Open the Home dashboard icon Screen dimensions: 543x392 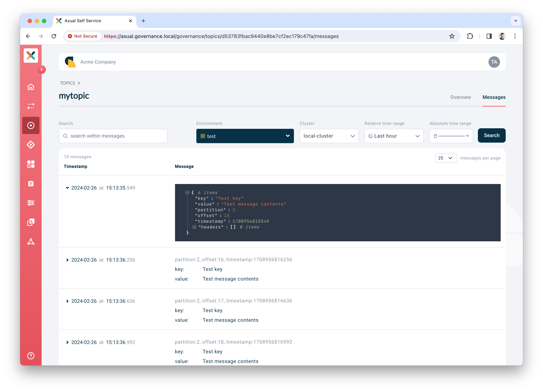tap(31, 87)
